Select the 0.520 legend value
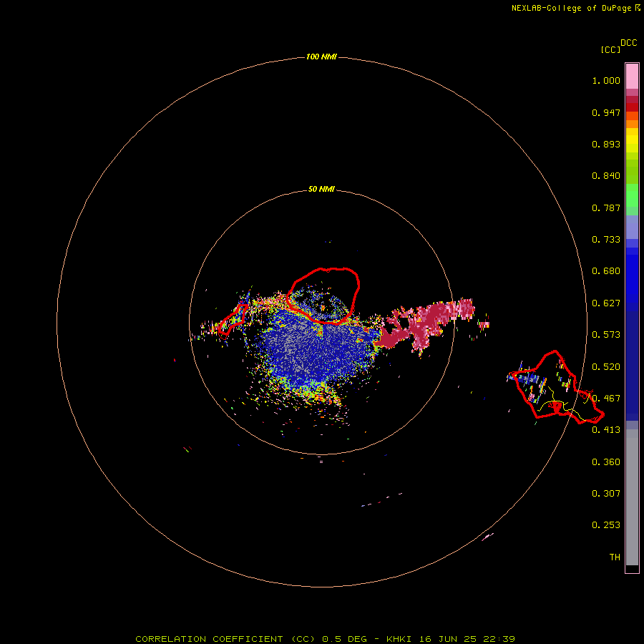This screenshot has width=644, height=644. click(606, 367)
